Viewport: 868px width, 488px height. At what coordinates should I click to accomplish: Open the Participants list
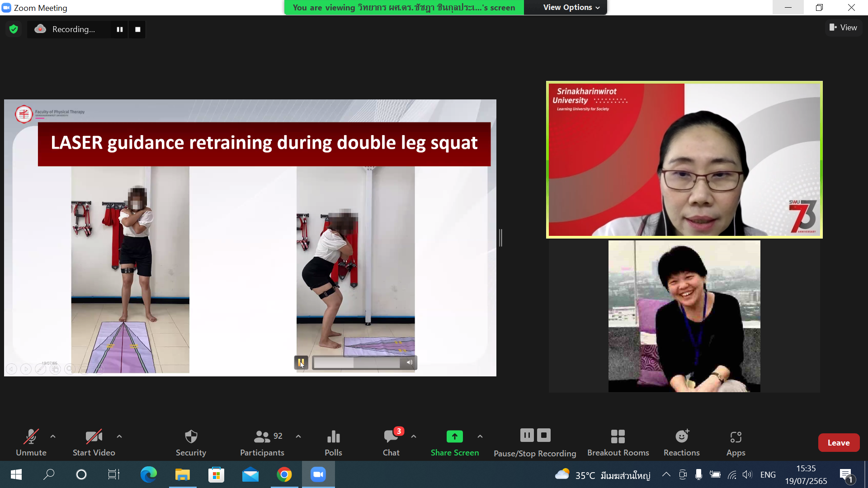(x=262, y=437)
